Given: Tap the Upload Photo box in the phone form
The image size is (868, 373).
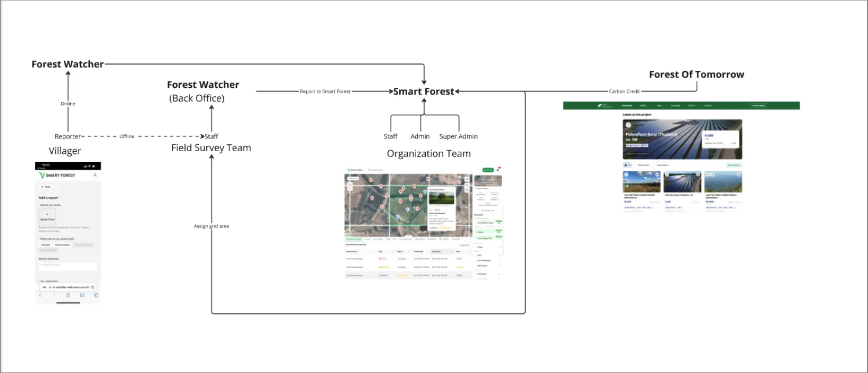Looking at the screenshot, I should (x=47, y=217).
